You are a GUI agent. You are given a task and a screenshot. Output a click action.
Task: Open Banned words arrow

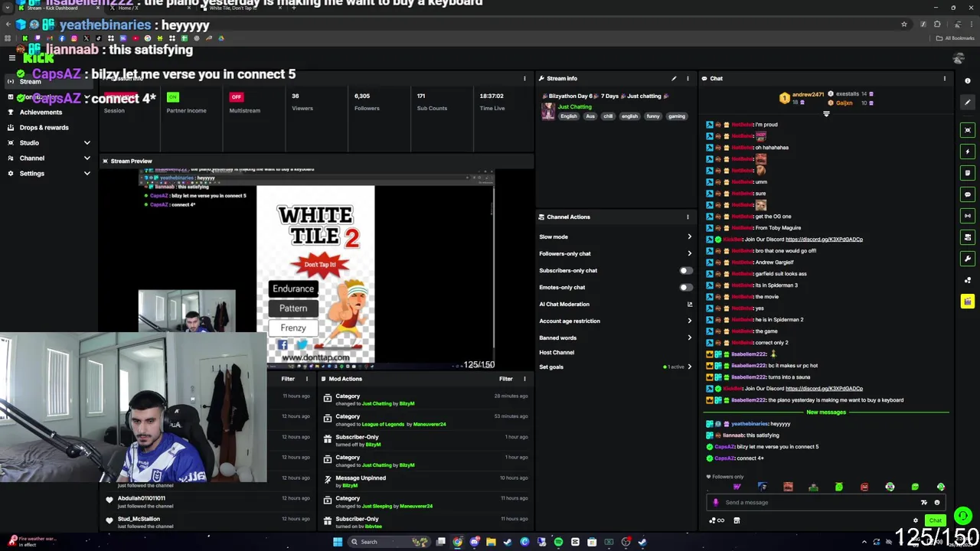689,337
